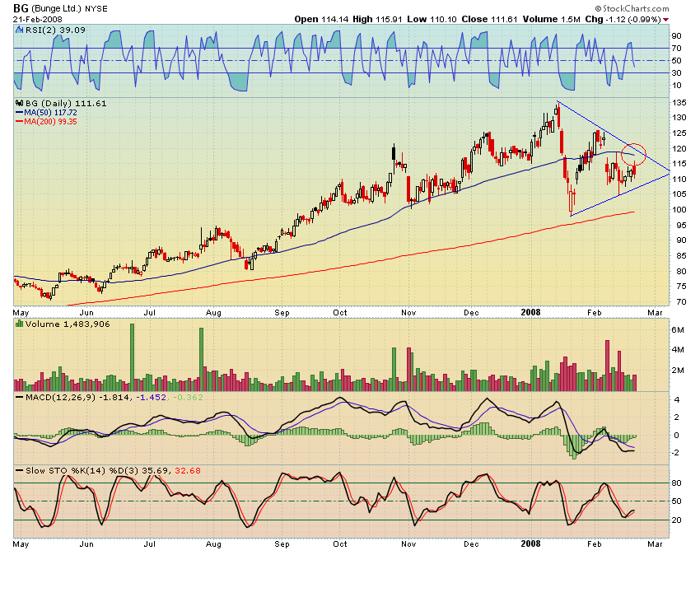The image size is (700, 611).
Task: Click the 2008 label under the price chart
Action: 530,312
